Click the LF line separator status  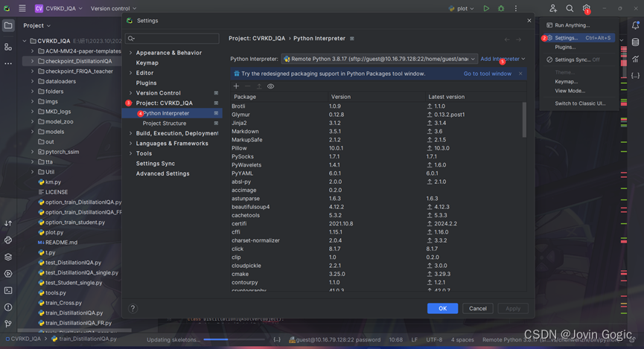pos(415,339)
